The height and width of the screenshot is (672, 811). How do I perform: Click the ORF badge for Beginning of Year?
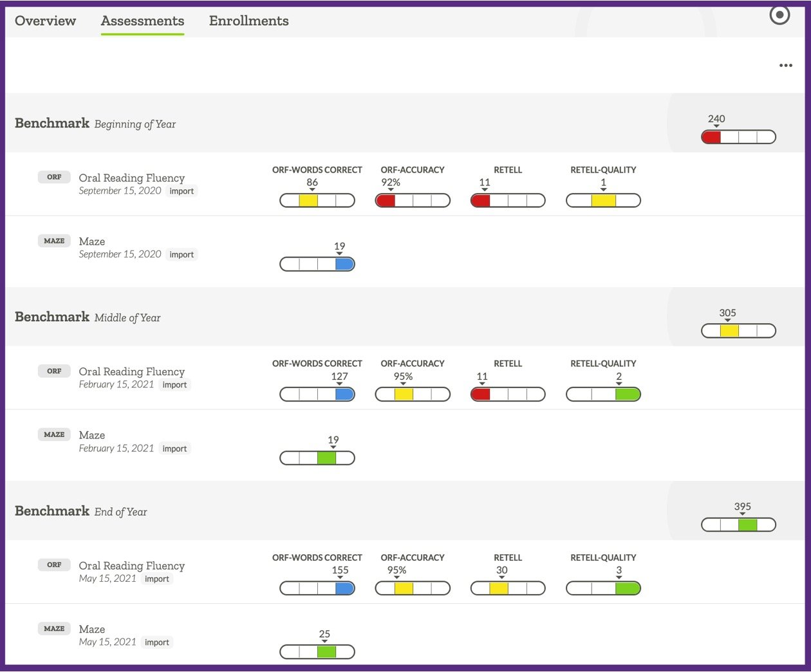coord(53,177)
